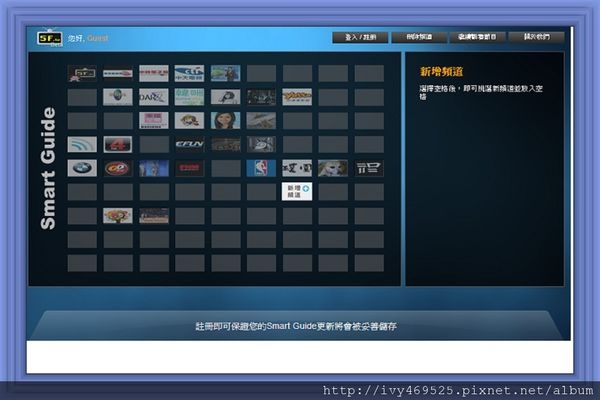Click the 關於我們 button in the header
Image resolution: width=600 pixels, height=400 pixels.
[x=536, y=37]
